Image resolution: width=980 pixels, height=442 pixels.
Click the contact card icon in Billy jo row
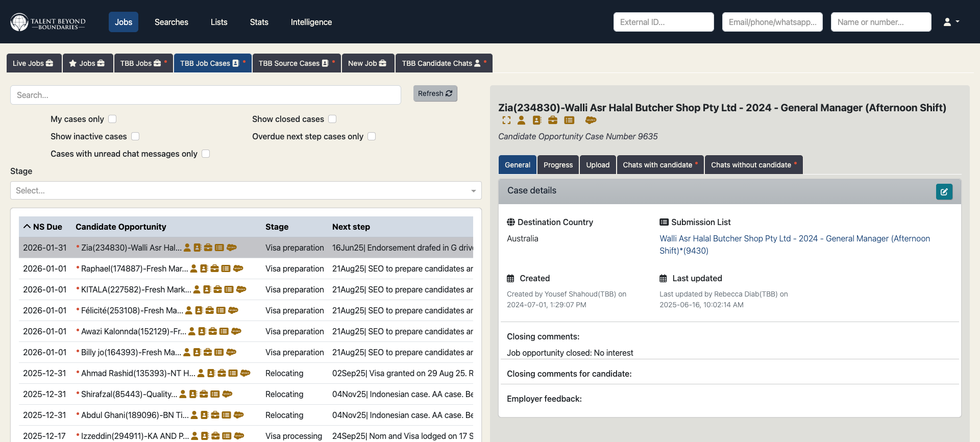coord(197,353)
